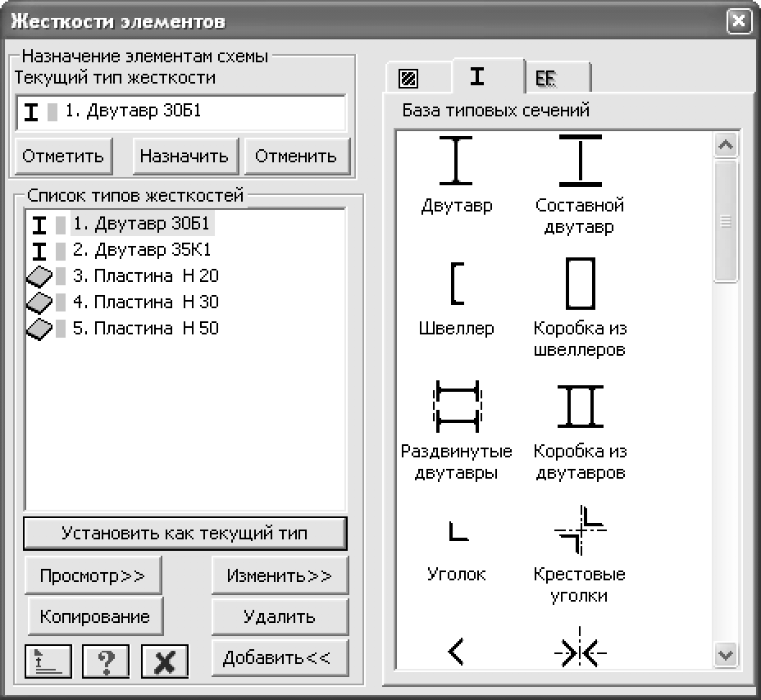Select the Двутавр section icon

pyautogui.click(x=456, y=161)
